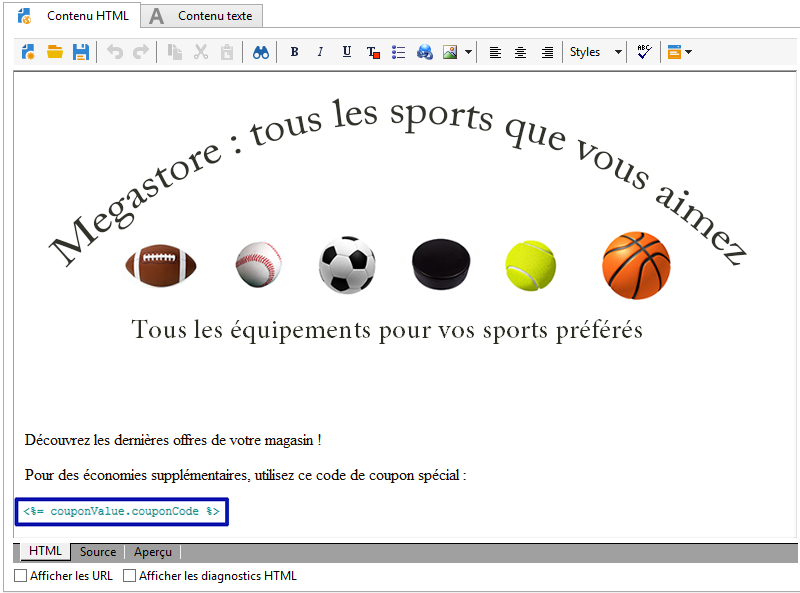The image size is (800, 593).
Task: Expand the orange layout icon dropdown
Action: click(x=688, y=52)
